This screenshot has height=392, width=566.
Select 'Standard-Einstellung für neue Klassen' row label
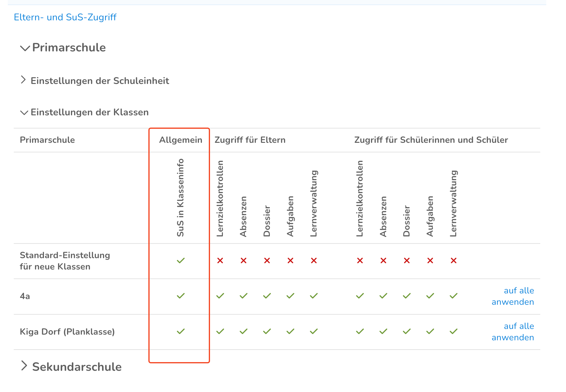(x=65, y=261)
